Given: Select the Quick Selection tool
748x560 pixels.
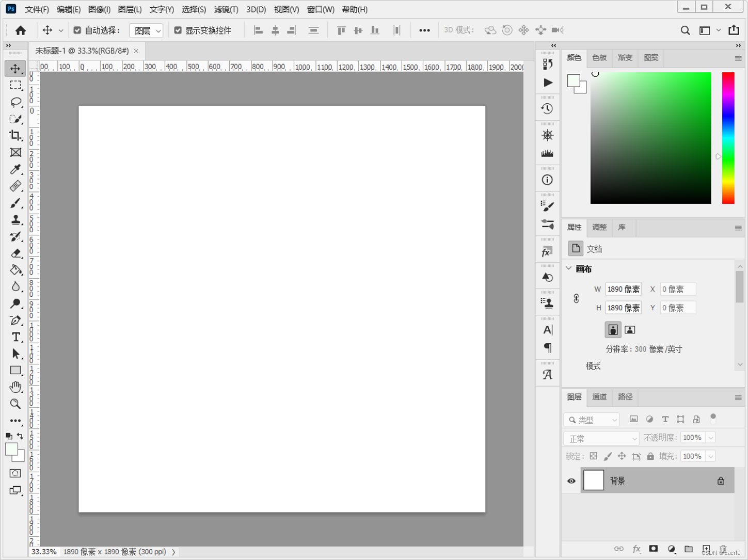Looking at the screenshot, I should click(x=15, y=119).
